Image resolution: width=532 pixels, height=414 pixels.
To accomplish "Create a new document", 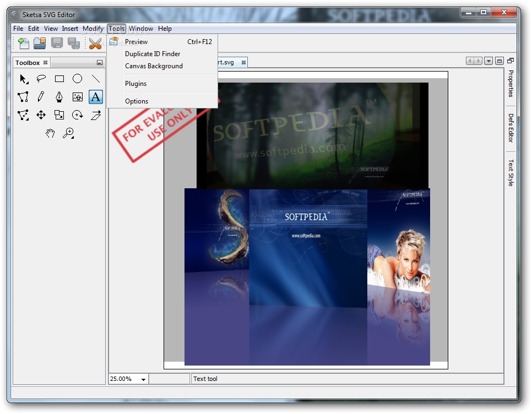I will pos(23,43).
